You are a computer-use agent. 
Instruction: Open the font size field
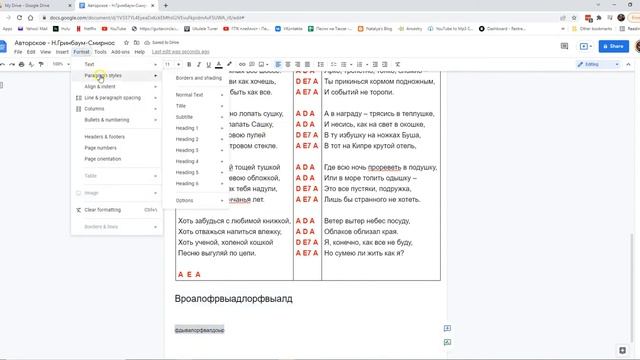tap(167, 64)
